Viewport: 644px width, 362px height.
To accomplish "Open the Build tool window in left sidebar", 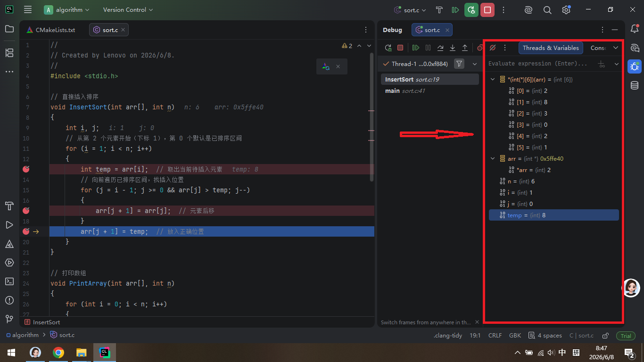I will (x=9, y=206).
